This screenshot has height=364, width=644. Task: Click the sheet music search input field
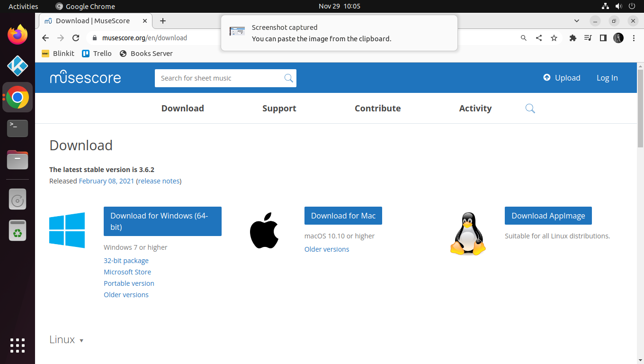click(x=218, y=78)
